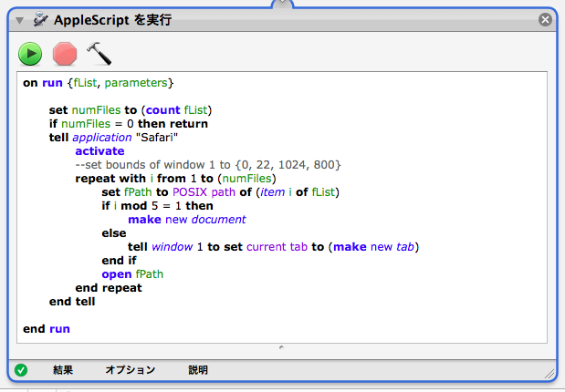
Task: Click the AppleScript action icon in header
Action: click(x=40, y=19)
